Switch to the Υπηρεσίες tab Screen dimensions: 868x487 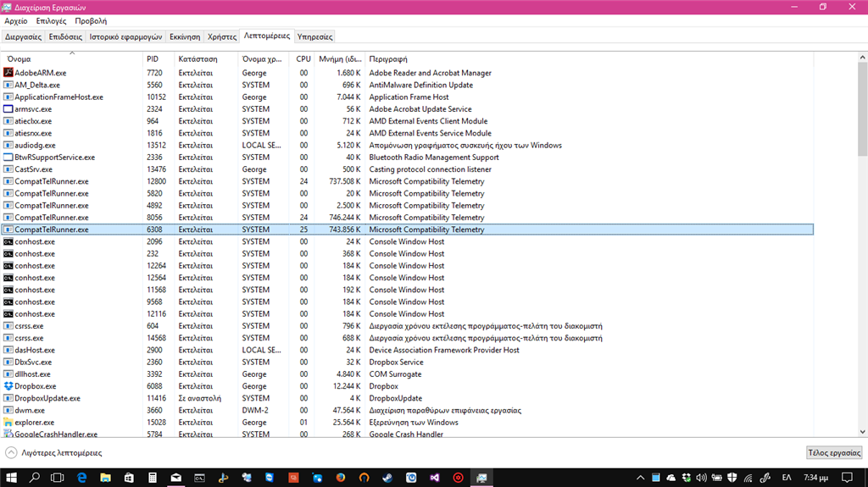314,36
